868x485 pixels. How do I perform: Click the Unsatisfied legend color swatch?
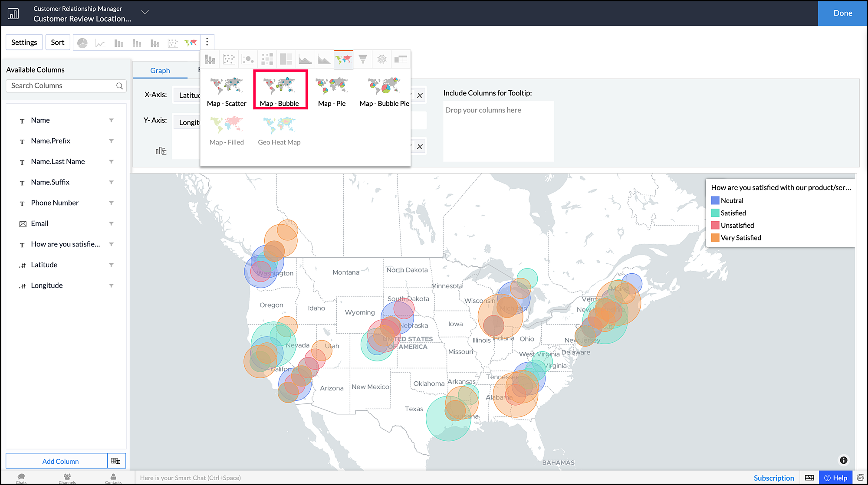tap(715, 225)
